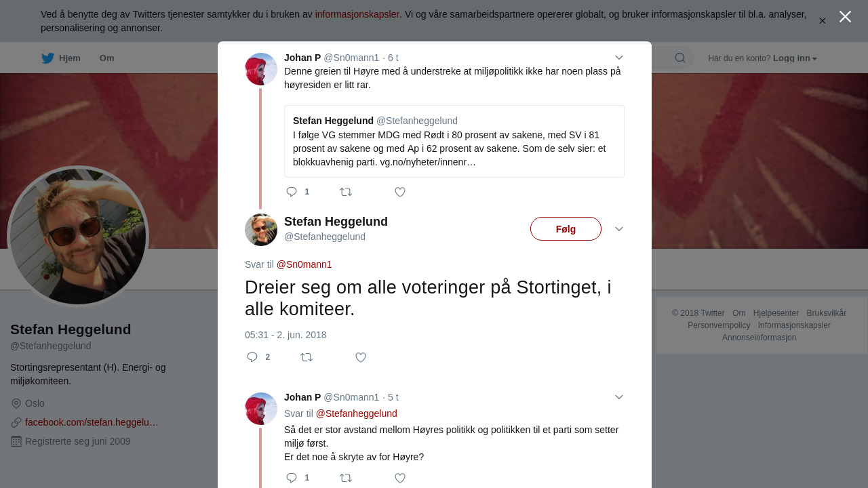Viewport: 868px width, 488px height.
Task: Open the facebook.com/stefan.heggelu… profile link
Action: [x=92, y=422]
